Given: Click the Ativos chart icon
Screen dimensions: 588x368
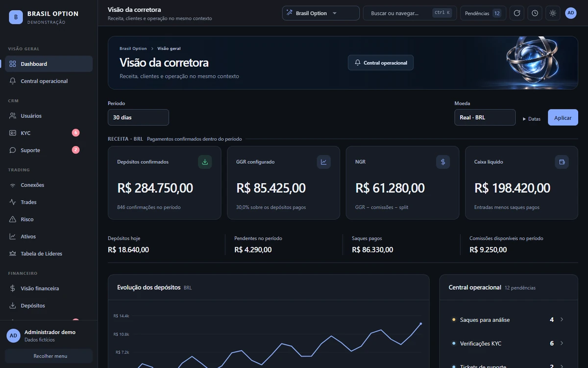Looking at the screenshot, I should pyautogui.click(x=13, y=237).
